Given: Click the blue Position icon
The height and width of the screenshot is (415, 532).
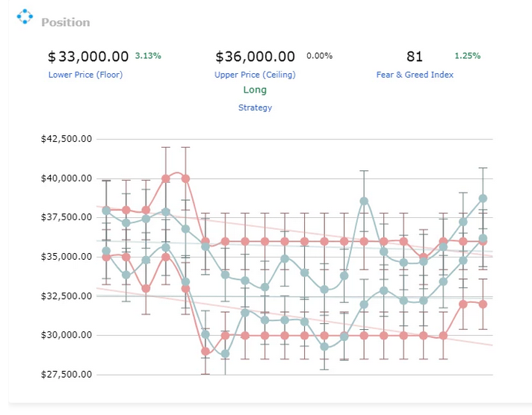Looking at the screenshot, I should pyautogui.click(x=25, y=16).
